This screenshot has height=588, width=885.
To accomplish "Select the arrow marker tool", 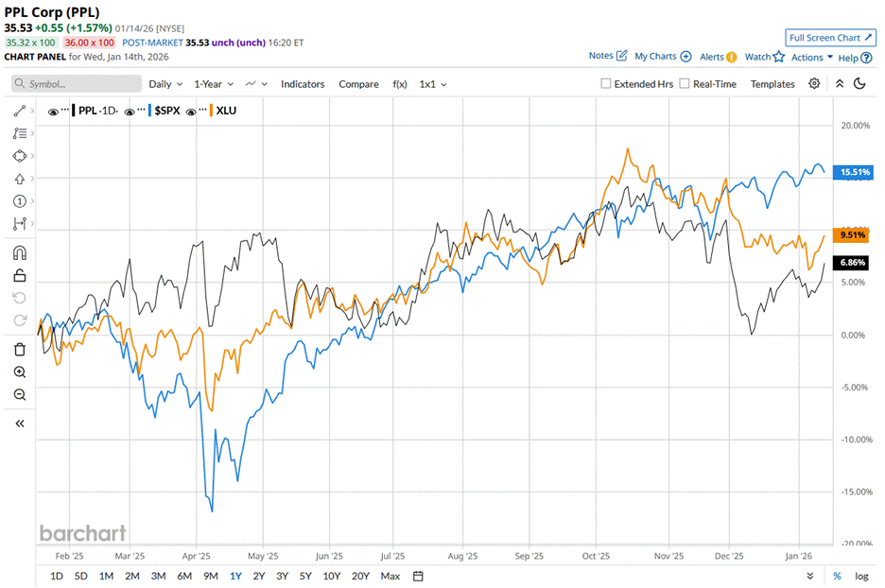I will tap(20, 179).
